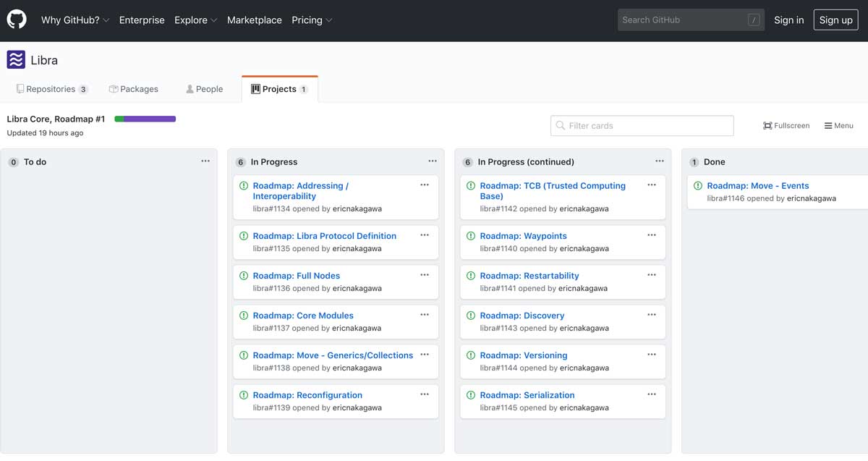Click open-issue icon on Core Modules card
Screen dimensions: 868x461
pos(244,316)
